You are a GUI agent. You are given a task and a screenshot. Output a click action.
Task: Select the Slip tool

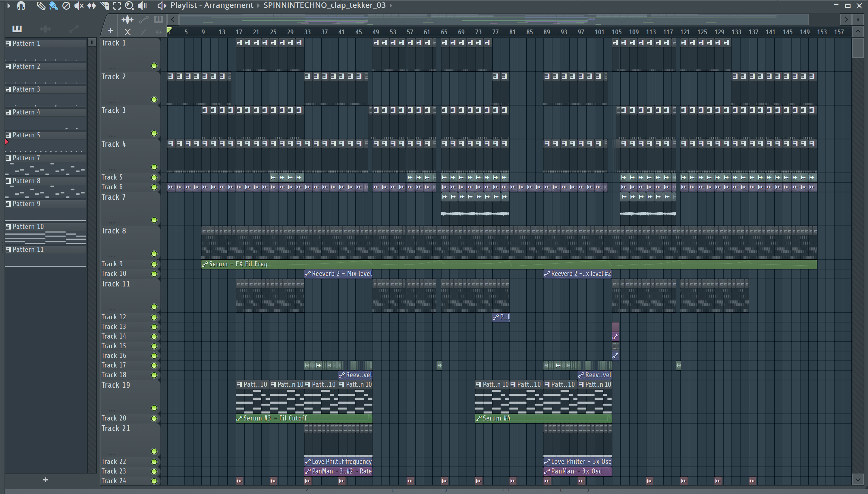point(91,5)
